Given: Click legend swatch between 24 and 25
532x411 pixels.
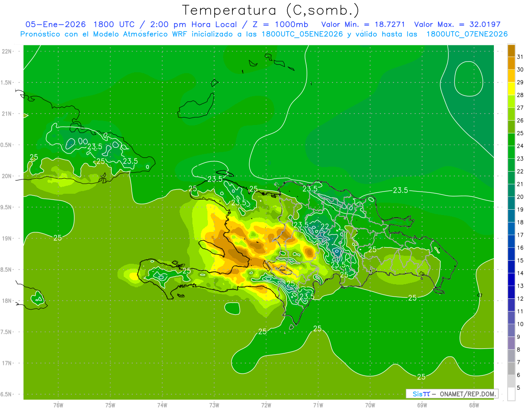Looking at the screenshot, I should click(x=511, y=140).
